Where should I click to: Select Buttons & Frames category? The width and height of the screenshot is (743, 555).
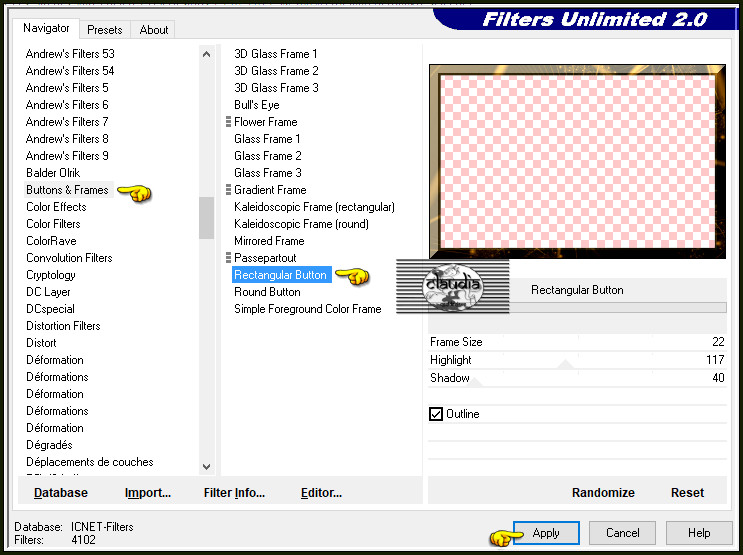tap(67, 190)
